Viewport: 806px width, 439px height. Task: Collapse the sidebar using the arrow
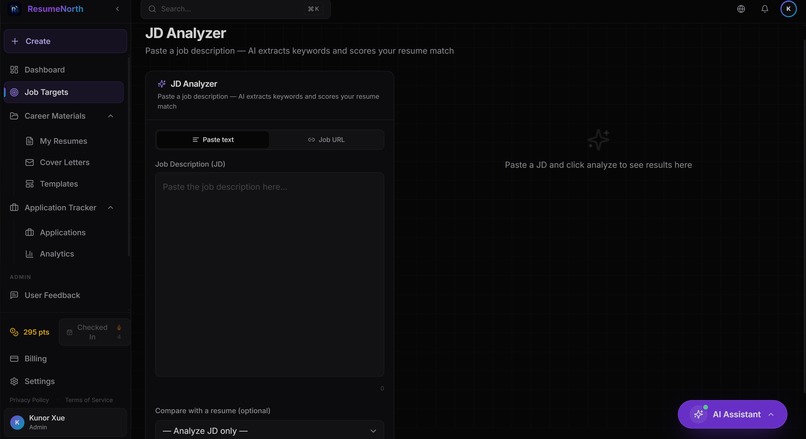click(117, 9)
